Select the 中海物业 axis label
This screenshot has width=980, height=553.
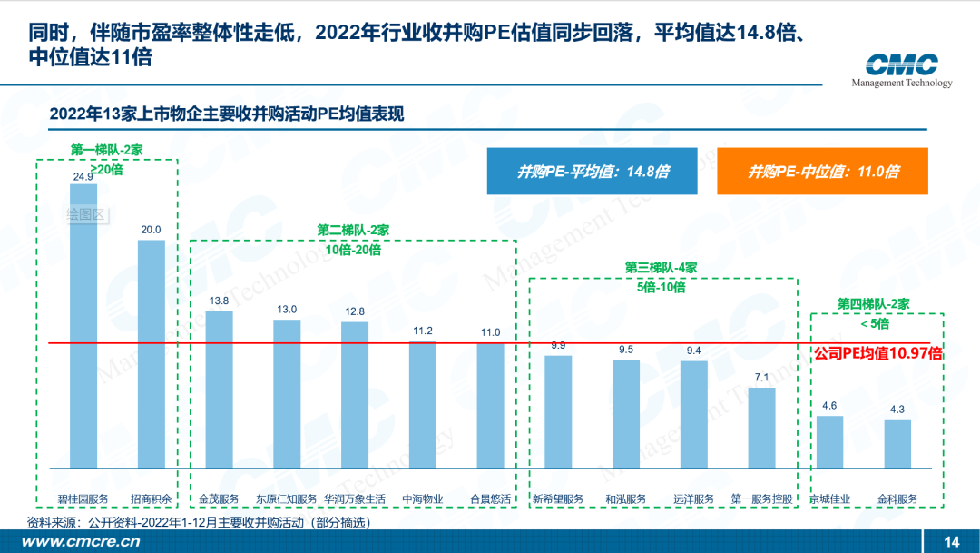pos(423,499)
